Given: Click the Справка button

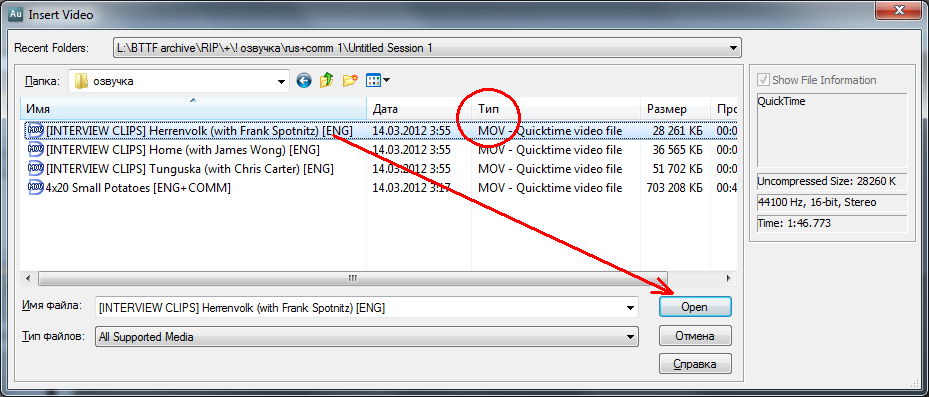Looking at the screenshot, I should (695, 364).
